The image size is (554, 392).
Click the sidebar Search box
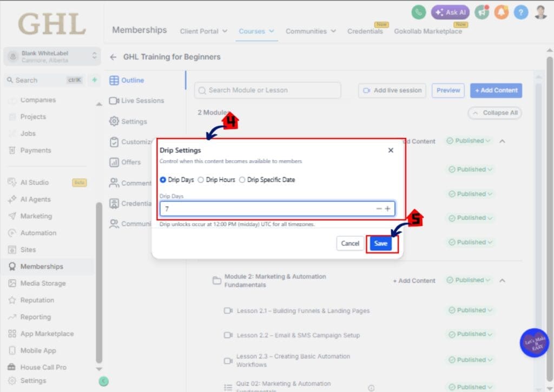click(44, 80)
